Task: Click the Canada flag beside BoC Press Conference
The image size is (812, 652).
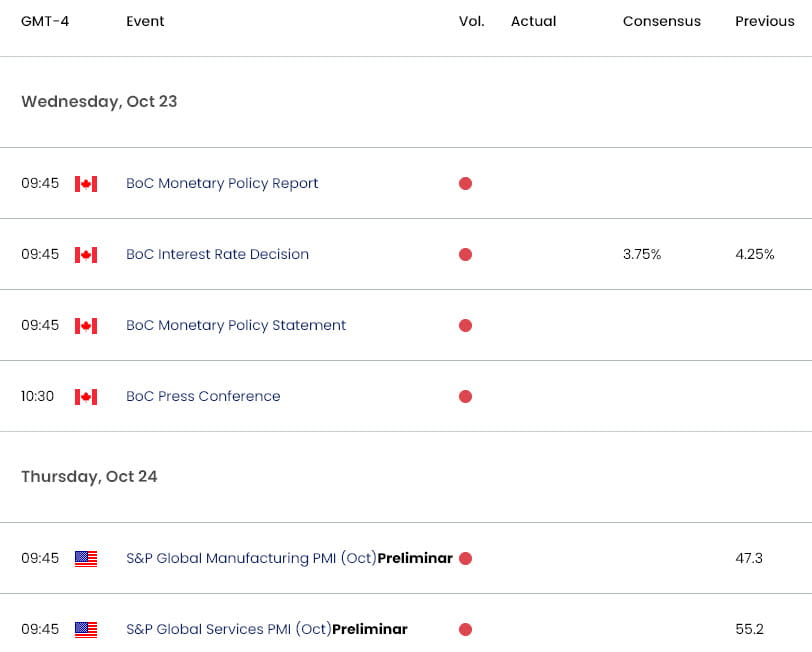Action: [87, 396]
